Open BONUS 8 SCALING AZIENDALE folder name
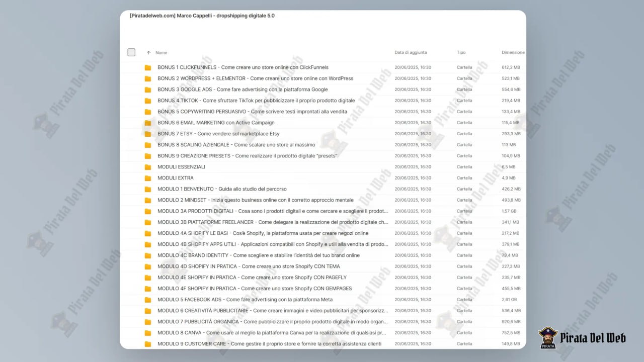Viewport: 644px width, 362px height. pos(236,145)
